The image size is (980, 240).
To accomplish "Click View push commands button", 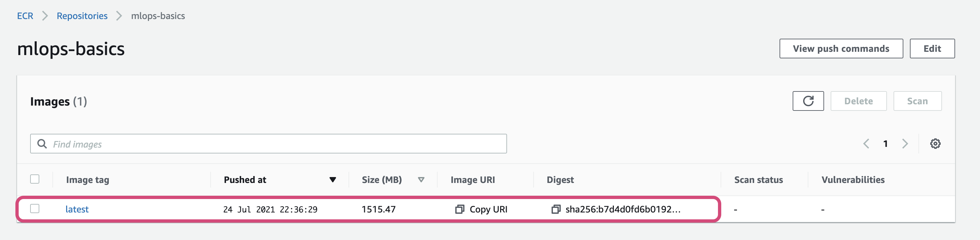I will 841,49.
